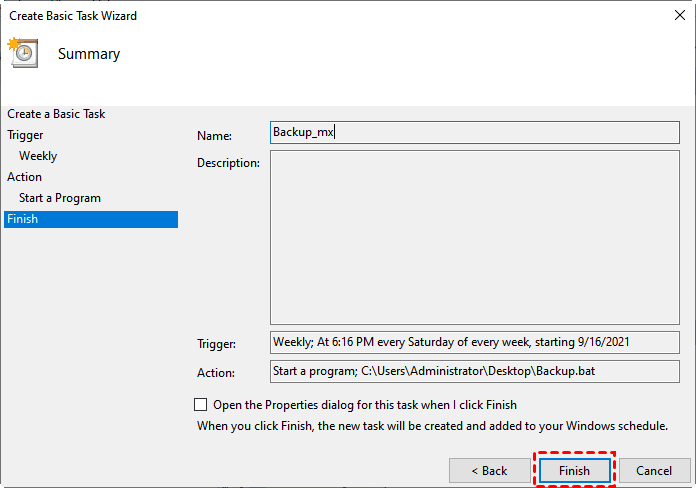Click the Name label
The image size is (696, 488).
214,136
